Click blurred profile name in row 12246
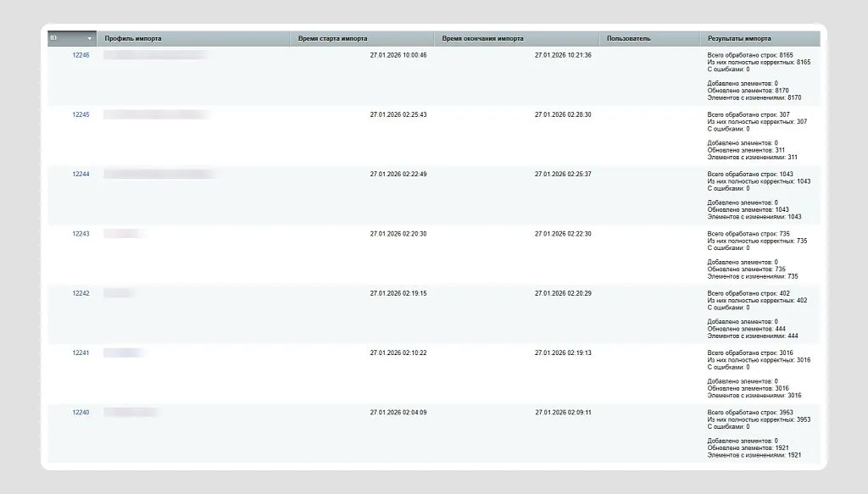Viewport: 868px width, 494px height. pos(155,55)
